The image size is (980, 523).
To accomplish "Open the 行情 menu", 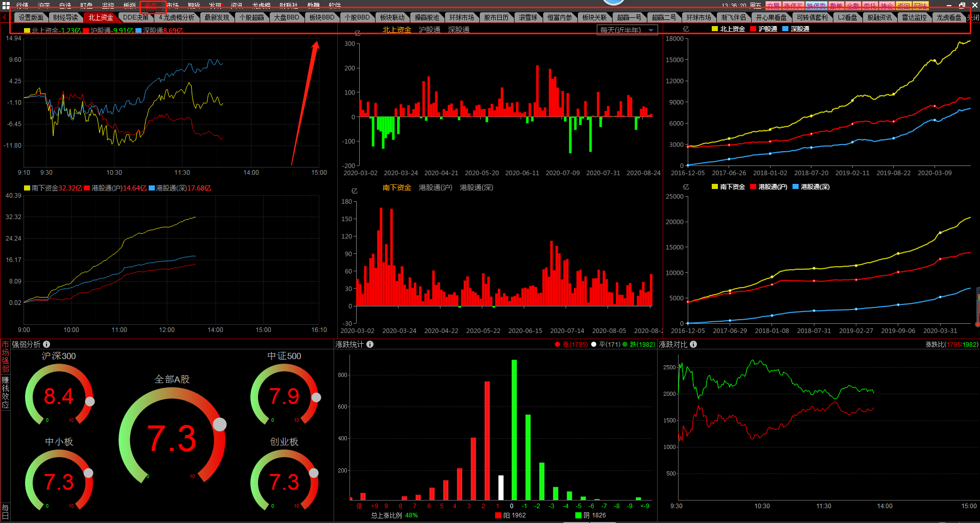I will click(22, 5).
